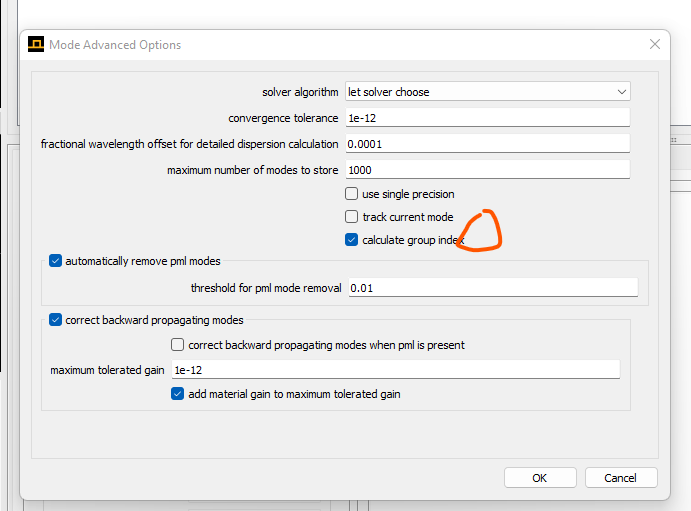The width and height of the screenshot is (691, 511).
Task: Uncheck add material gain to maximum tolerated gain
Action: pyautogui.click(x=177, y=394)
